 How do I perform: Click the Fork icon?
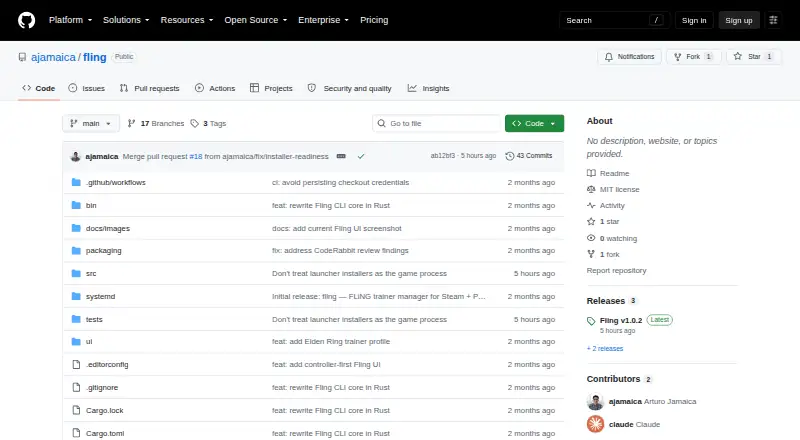(x=678, y=57)
